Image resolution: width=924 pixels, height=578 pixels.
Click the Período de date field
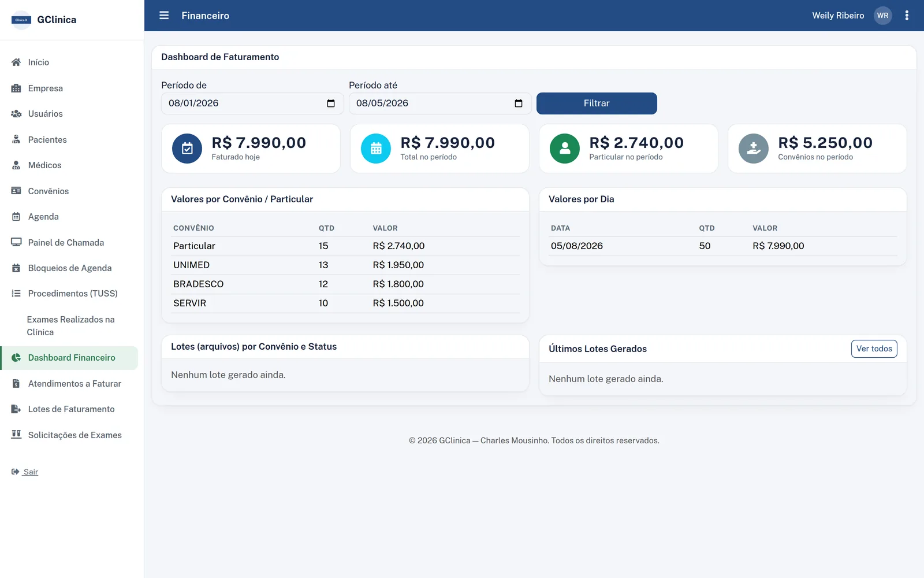click(252, 103)
